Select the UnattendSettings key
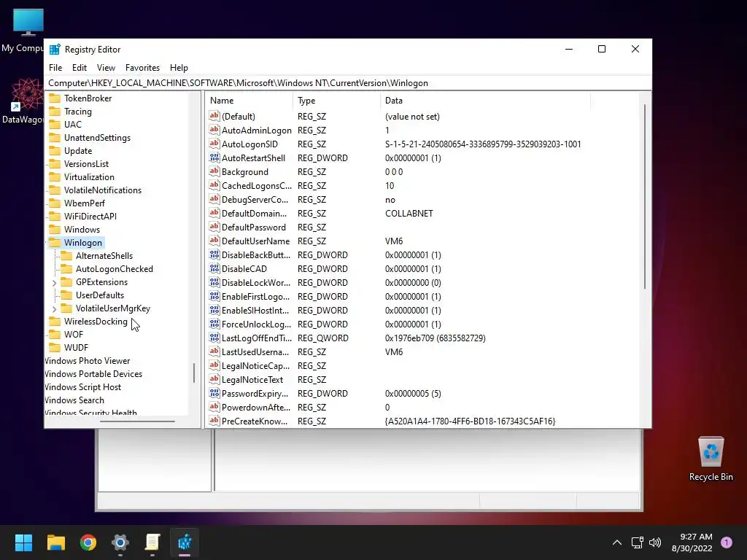This screenshot has height=560, width=747. [97, 138]
